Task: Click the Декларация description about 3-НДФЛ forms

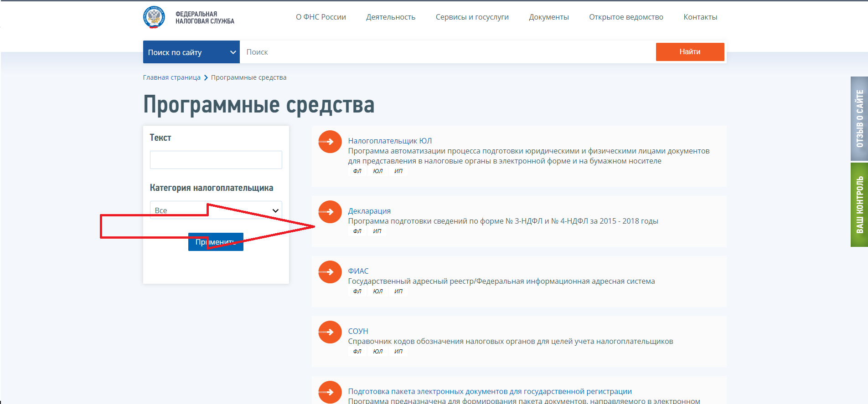Action: [x=503, y=221]
